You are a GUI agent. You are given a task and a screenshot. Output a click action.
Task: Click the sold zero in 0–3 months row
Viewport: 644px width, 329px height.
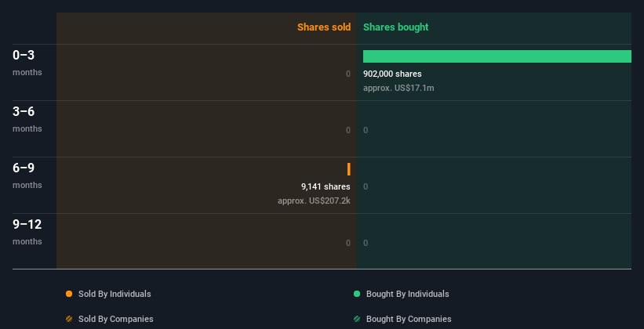348,74
